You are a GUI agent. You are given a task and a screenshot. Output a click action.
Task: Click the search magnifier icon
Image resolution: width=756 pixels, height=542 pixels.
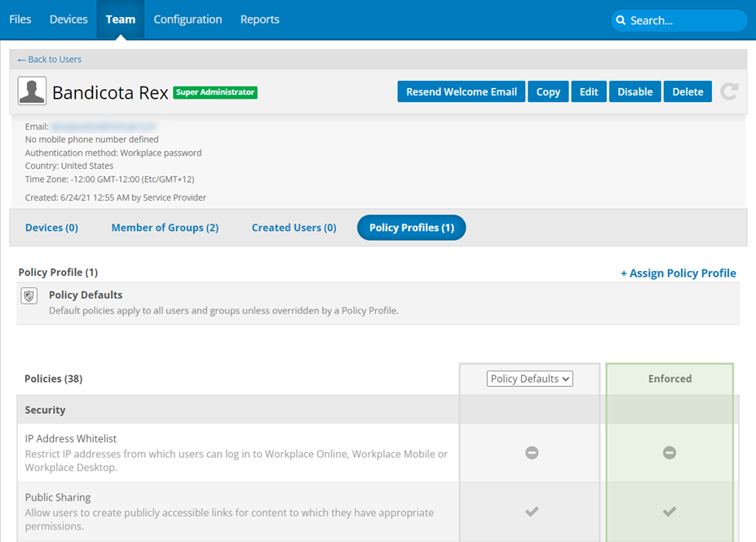(621, 20)
